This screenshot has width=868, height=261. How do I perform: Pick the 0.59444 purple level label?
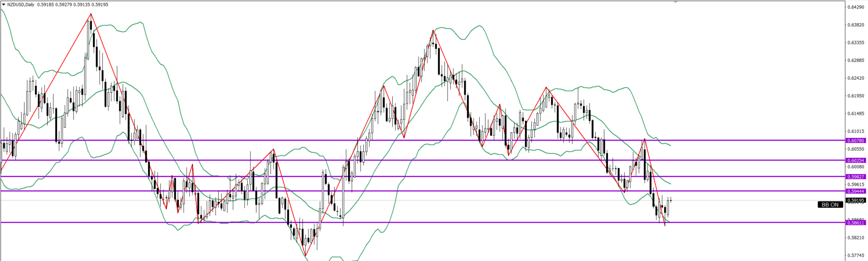pos(856,191)
